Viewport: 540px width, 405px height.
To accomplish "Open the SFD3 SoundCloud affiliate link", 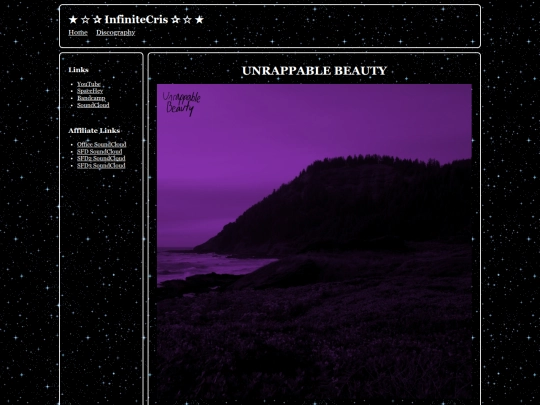I will click(x=101, y=166).
